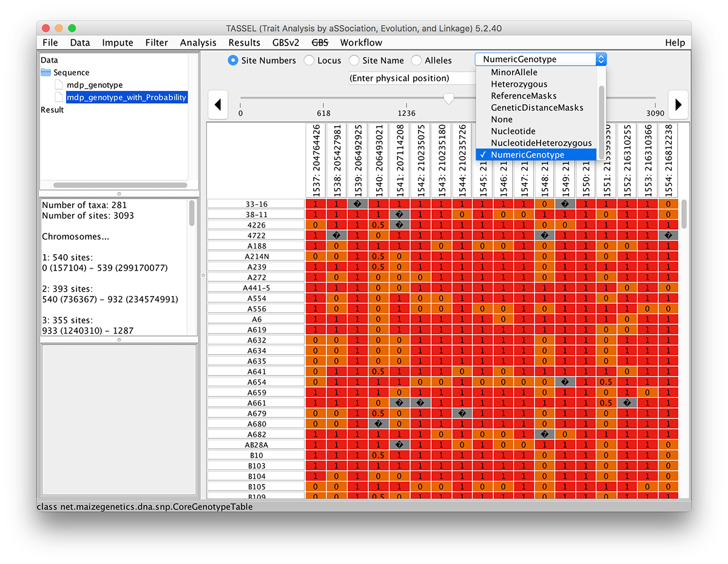Viewport: 728px width, 564px height.
Task: Click the taxon row label A6
Action: click(255, 319)
